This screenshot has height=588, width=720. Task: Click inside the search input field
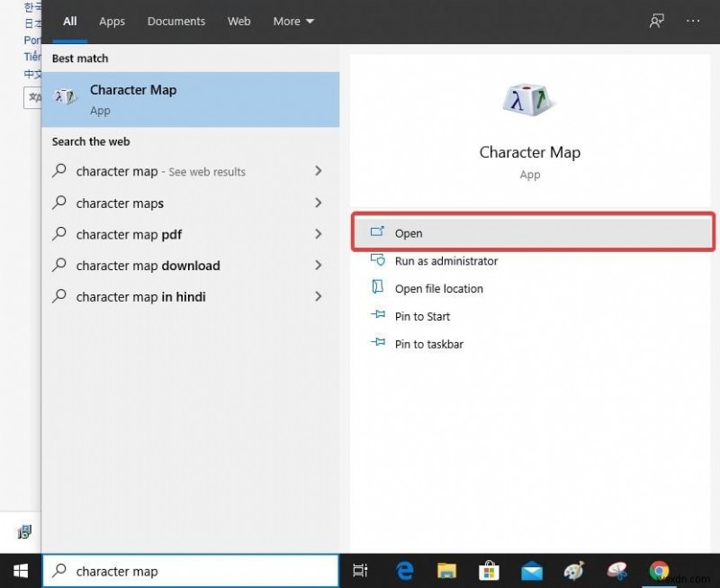point(180,571)
